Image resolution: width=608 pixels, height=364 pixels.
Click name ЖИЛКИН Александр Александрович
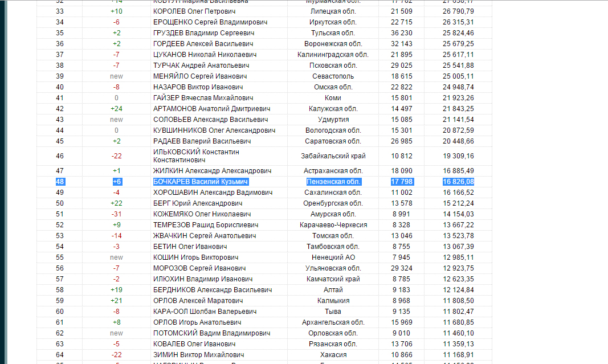(212, 171)
